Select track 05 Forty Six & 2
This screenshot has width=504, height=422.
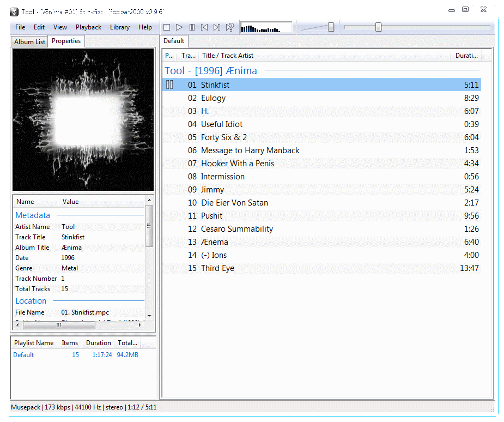coord(321,137)
